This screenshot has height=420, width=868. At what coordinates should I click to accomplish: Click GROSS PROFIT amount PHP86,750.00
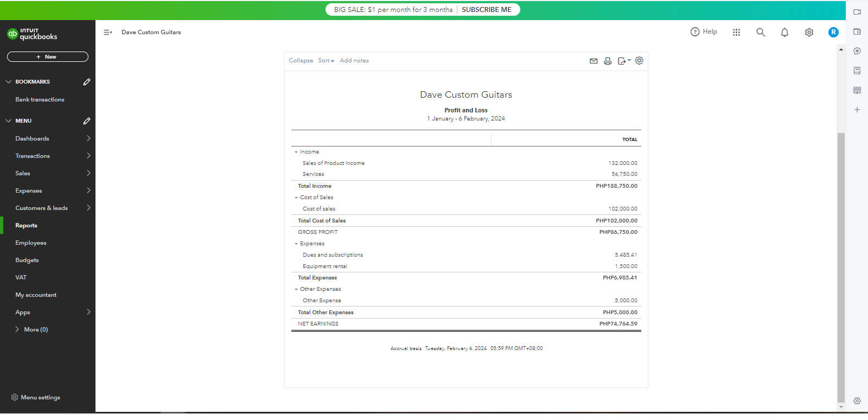pos(618,232)
